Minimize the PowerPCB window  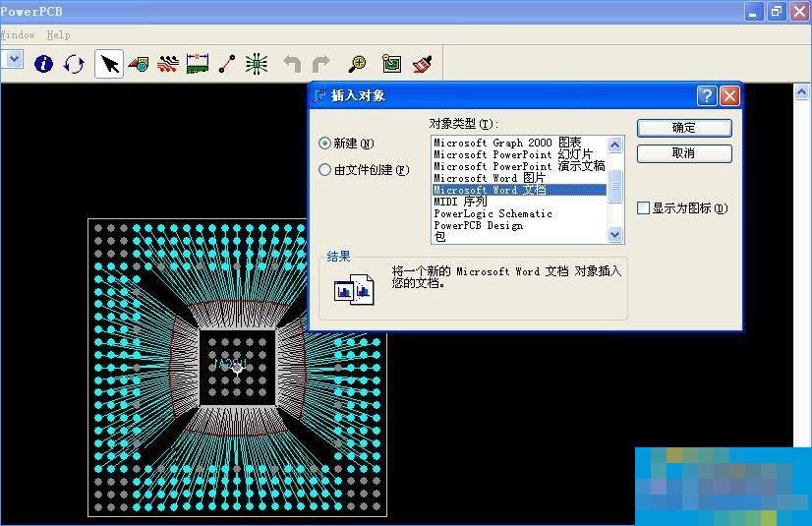click(x=753, y=12)
